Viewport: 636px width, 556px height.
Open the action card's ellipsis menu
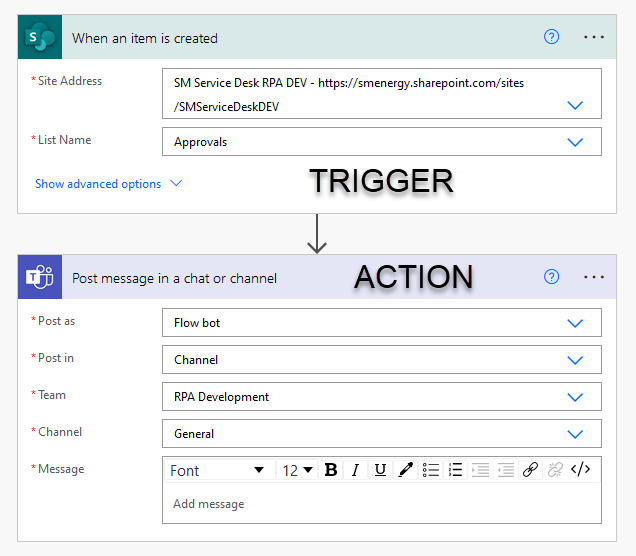(x=594, y=277)
